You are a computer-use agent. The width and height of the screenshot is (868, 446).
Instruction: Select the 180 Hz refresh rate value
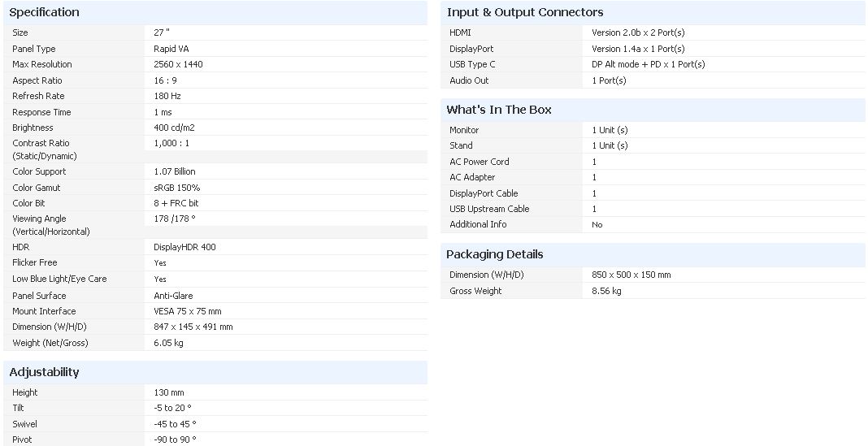[167, 96]
